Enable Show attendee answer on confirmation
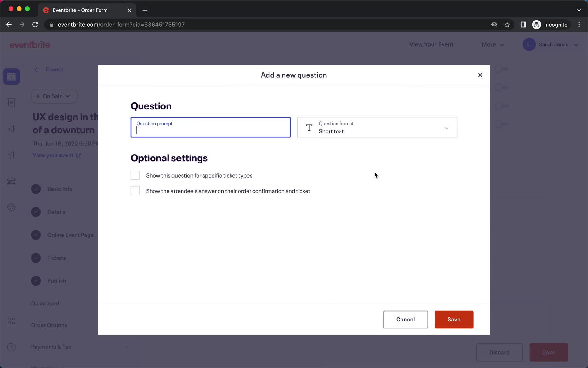 (x=135, y=191)
